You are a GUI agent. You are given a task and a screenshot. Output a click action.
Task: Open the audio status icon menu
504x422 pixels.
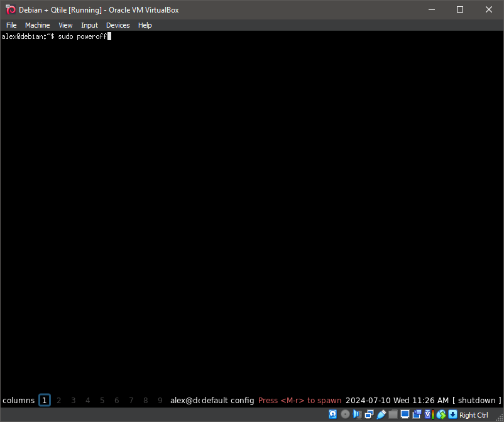(357, 414)
